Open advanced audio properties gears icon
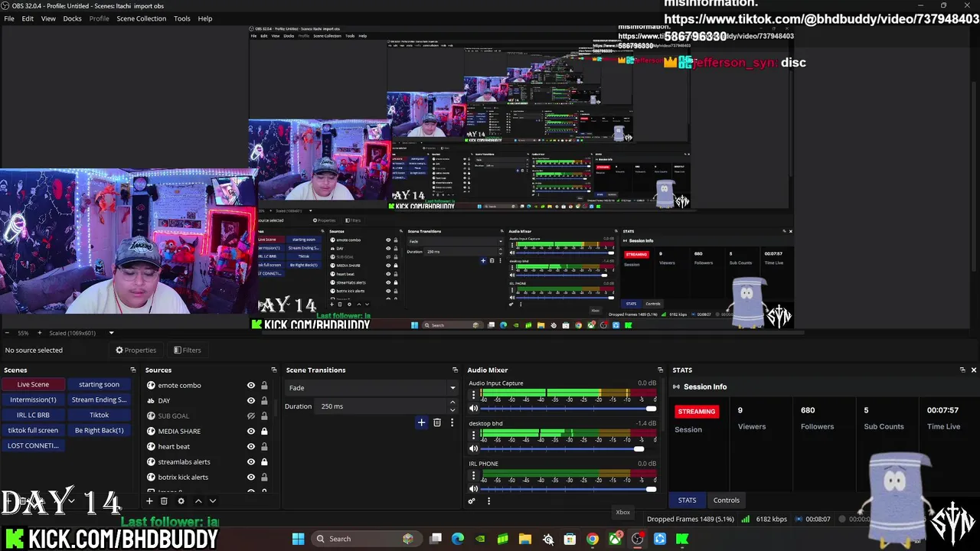Image resolution: width=980 pixels, height=551 pixels. [x=472, y=501]
